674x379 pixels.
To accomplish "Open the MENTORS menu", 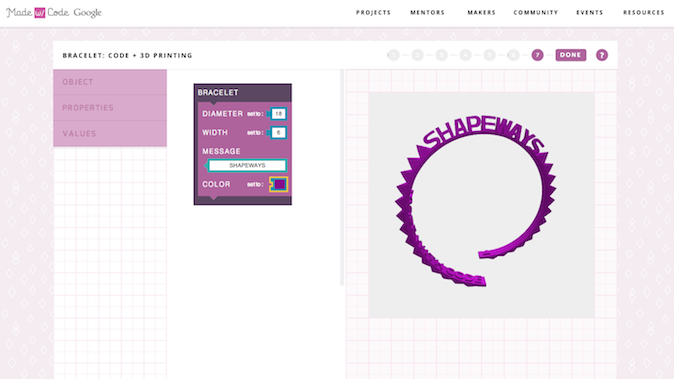I will click(427, 12).
